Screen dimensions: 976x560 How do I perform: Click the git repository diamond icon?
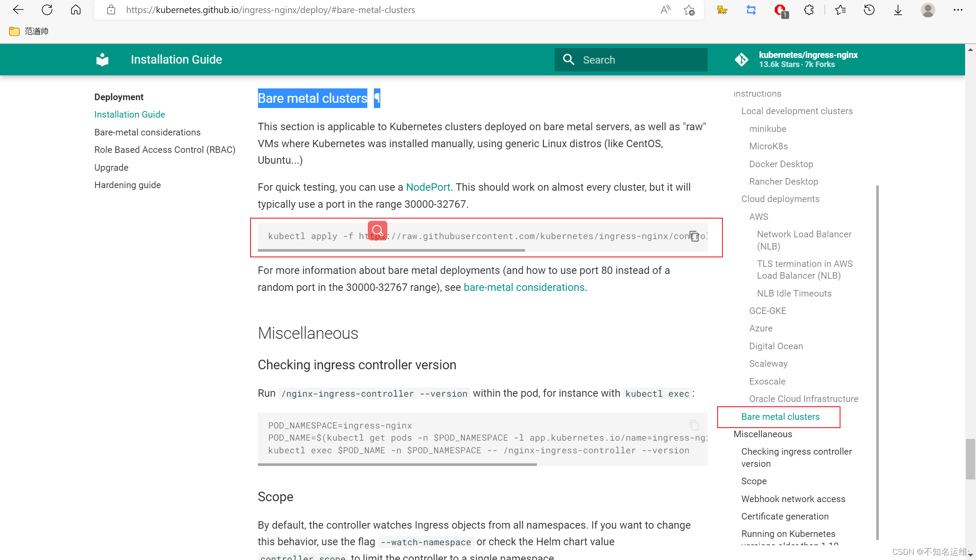pyautogui.click(x=742, y=60)
